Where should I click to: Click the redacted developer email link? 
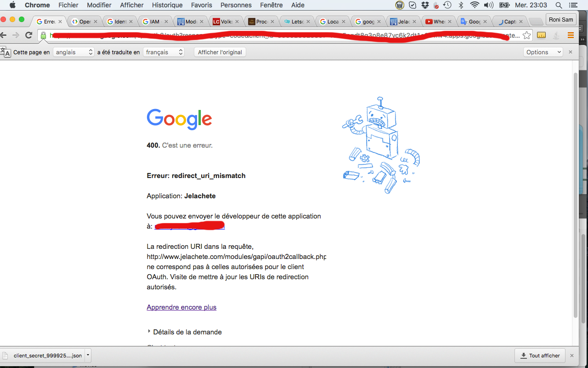pyautogui.click(x=189, y=226)
